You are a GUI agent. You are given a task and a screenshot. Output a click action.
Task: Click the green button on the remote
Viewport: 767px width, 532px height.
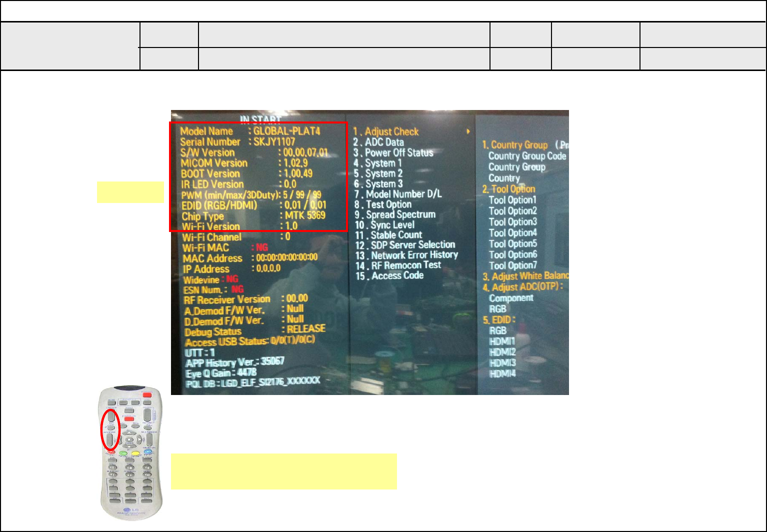coord(123,453)
